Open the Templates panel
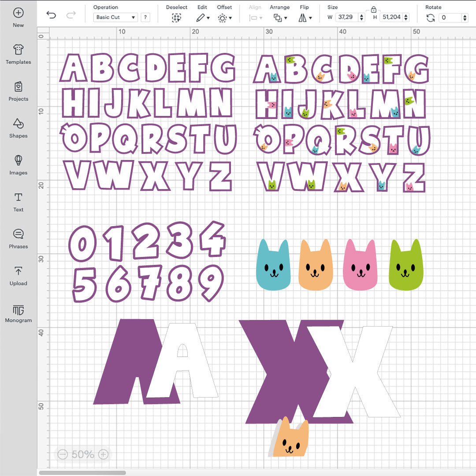Viewport: 476px width, 476px height. pos(18,53)
